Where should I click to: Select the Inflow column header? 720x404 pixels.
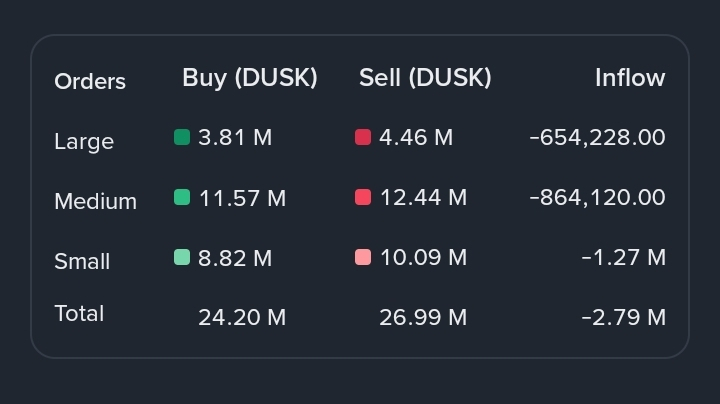point(630,78)
